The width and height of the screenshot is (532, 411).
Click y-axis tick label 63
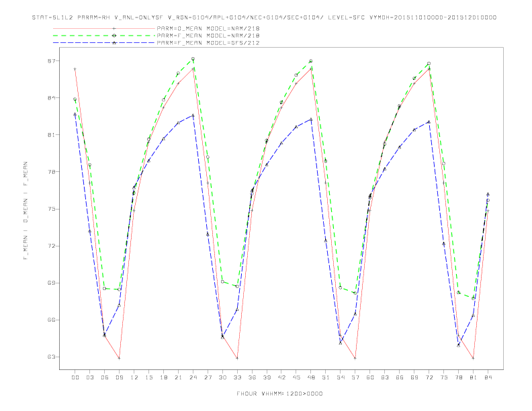(52, 357)
